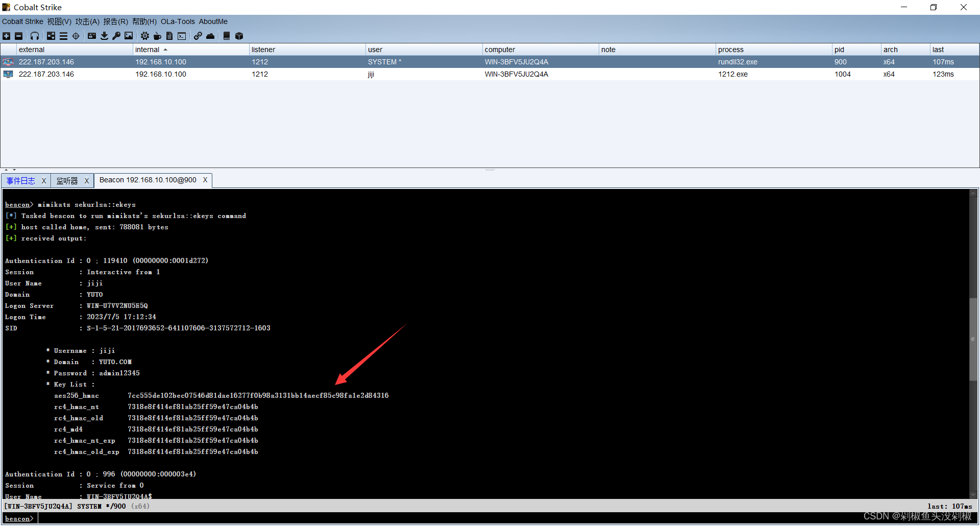Click the SYSTEM beacon session icon in first row
The width and height of the screenshot is (980, 526).
[x=8, y=62]
